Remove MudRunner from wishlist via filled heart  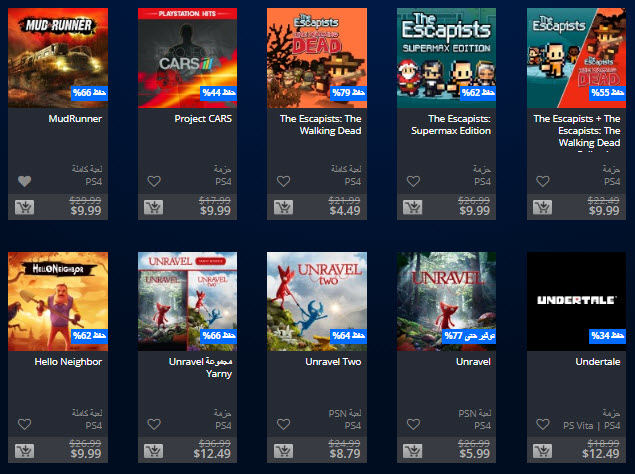[x=25, y=181]
